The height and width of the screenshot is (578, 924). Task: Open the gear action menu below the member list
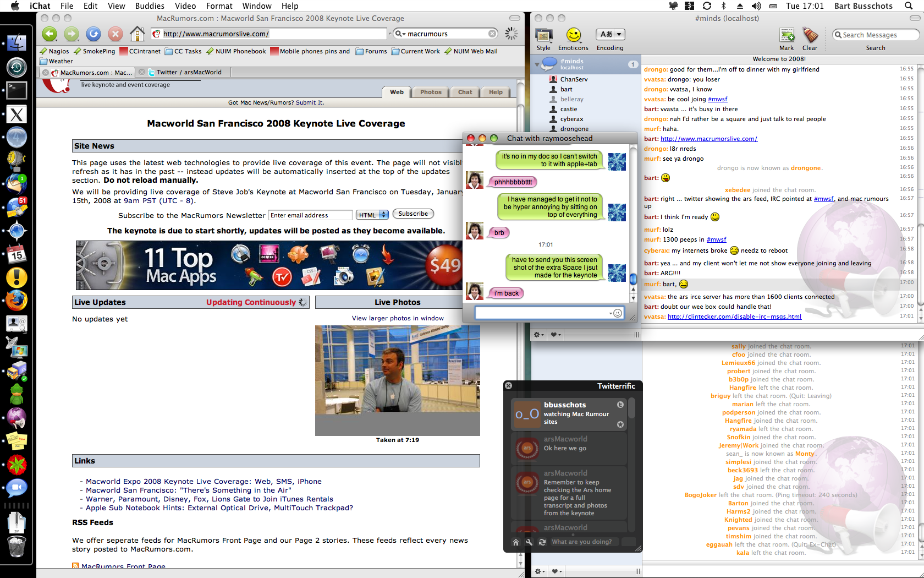point(539,334)
